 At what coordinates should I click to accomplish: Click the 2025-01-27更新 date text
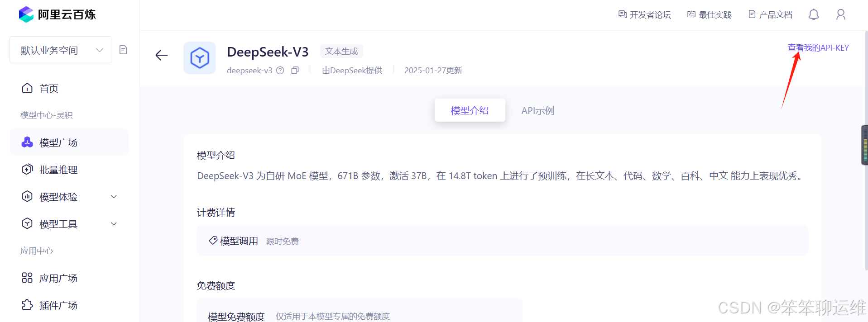tap(433, 71)
